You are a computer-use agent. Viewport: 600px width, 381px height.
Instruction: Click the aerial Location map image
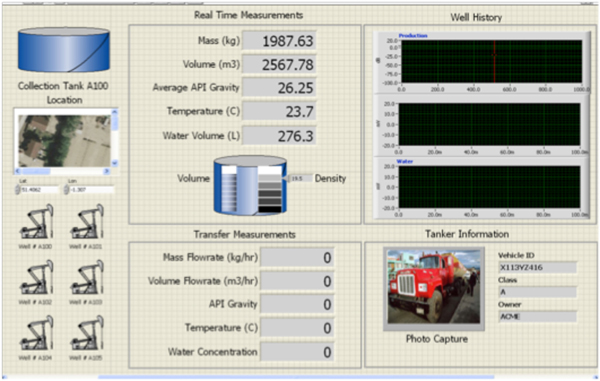64,141
